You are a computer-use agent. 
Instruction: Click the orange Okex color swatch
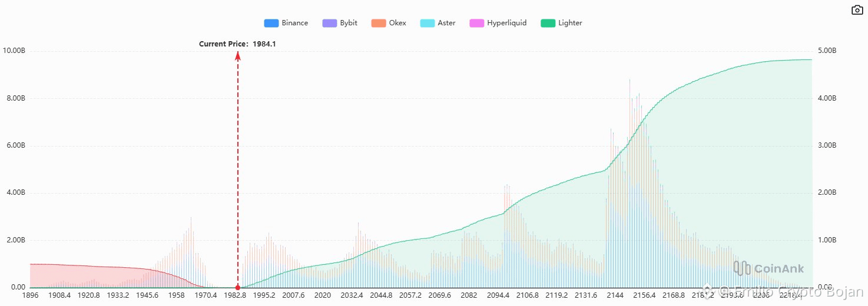tap(378, 23)
